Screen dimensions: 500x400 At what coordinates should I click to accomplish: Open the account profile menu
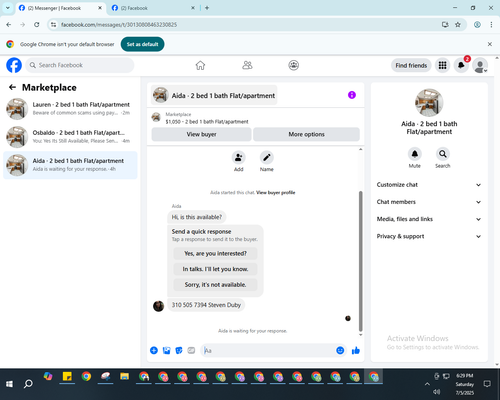coord(480,65)
